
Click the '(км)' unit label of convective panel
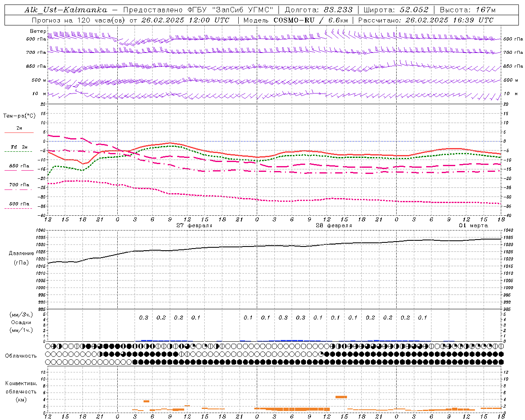pos(21,399)
